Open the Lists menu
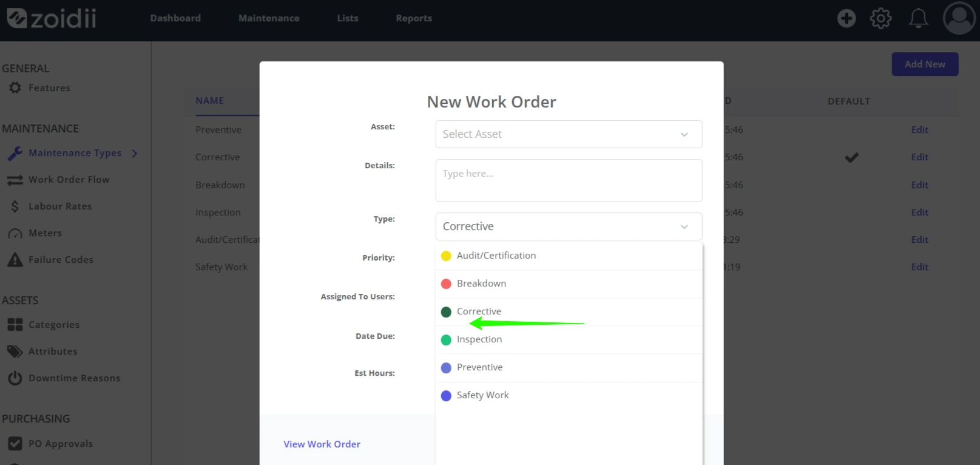The width and height of the screenshot is (980, 465). point(348,18)
